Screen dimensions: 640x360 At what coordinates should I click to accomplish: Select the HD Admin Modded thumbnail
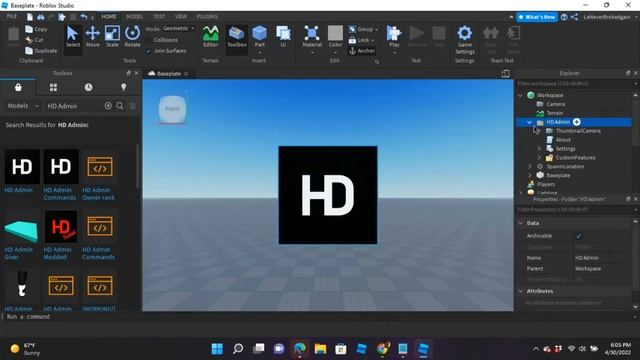coord(61,227)
